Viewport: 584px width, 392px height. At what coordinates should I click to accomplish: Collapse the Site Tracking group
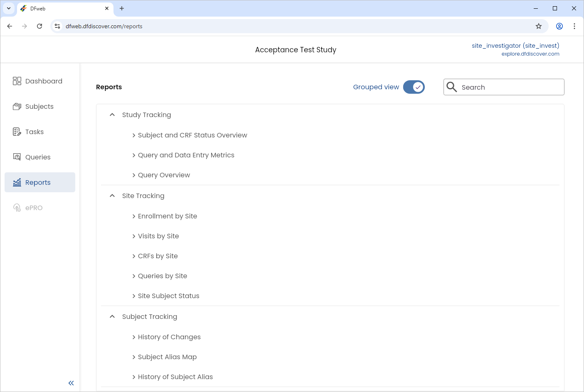coord(112,196)
